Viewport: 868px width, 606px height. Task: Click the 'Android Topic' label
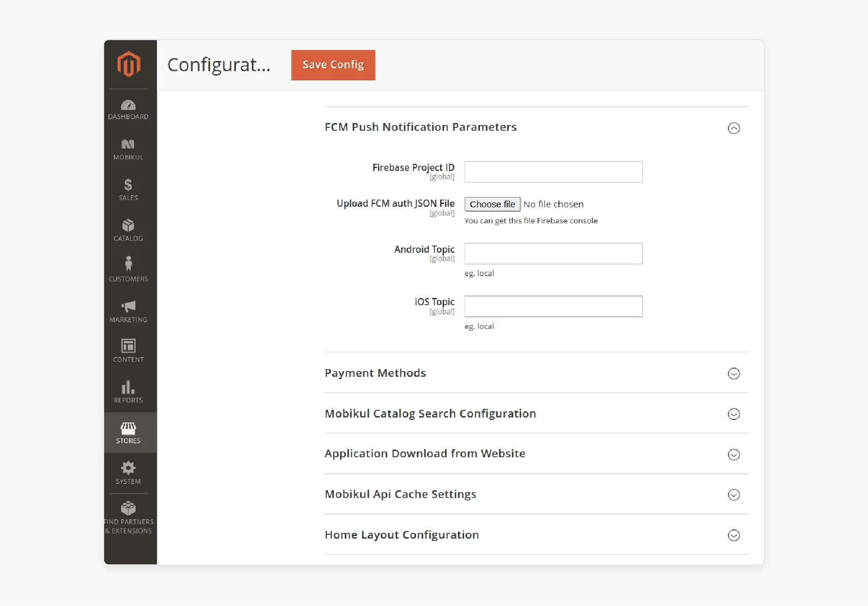424,249
